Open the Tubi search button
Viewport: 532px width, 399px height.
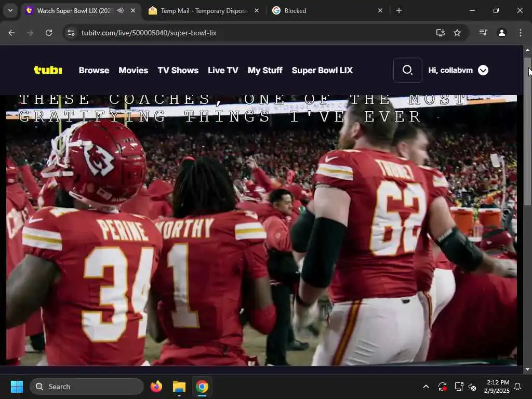coord(407,70)
